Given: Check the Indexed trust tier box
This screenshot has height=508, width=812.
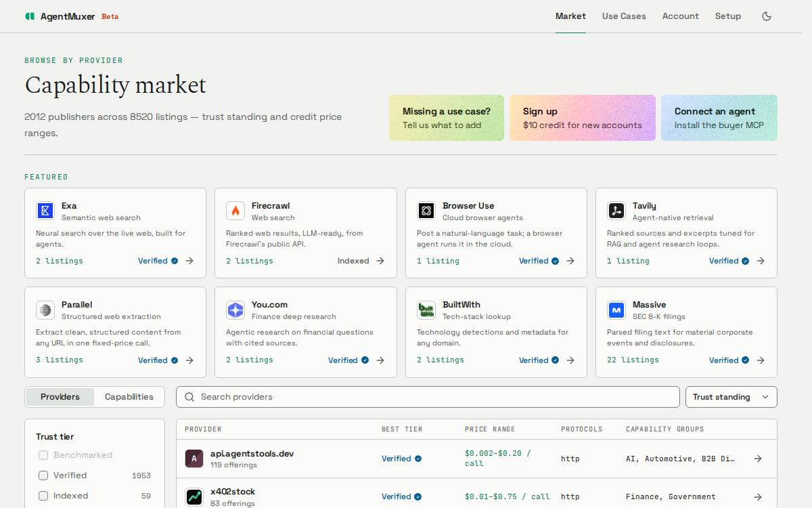Looking at the screenshot, I should click(43, 496).
